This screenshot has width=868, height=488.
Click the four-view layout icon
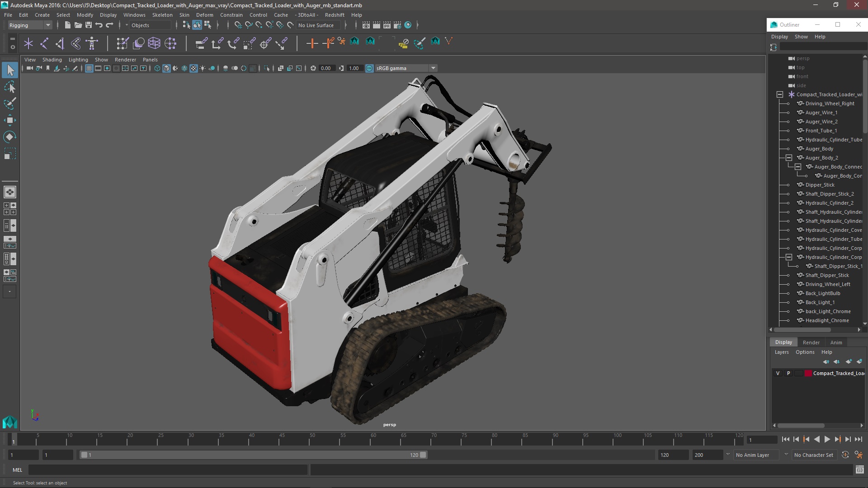point(9,209)
